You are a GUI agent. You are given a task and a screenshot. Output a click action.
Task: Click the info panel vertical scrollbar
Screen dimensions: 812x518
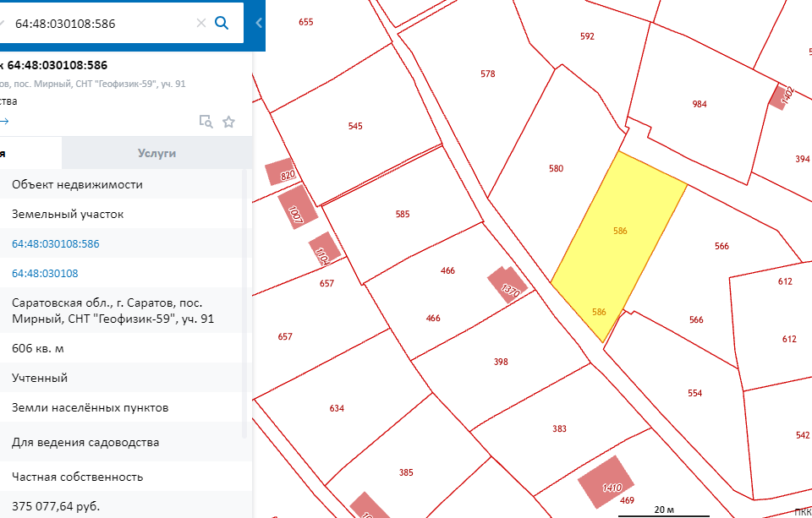tap(247, 304)
